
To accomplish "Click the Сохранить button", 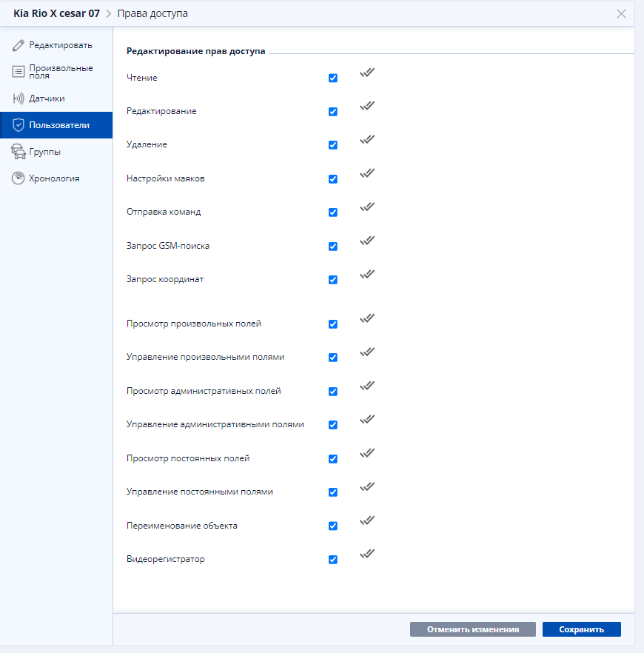I will (582, 629).
